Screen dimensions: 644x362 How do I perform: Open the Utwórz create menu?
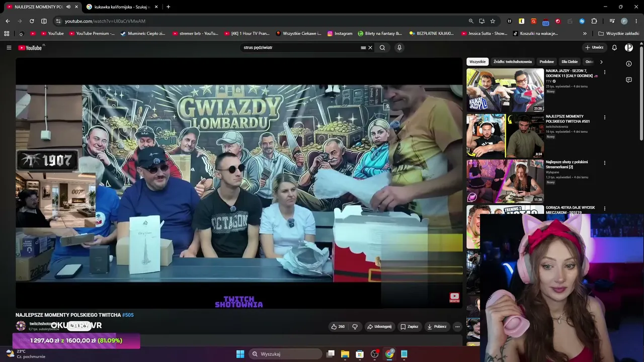pyautogui.click(x=594, y=48)
